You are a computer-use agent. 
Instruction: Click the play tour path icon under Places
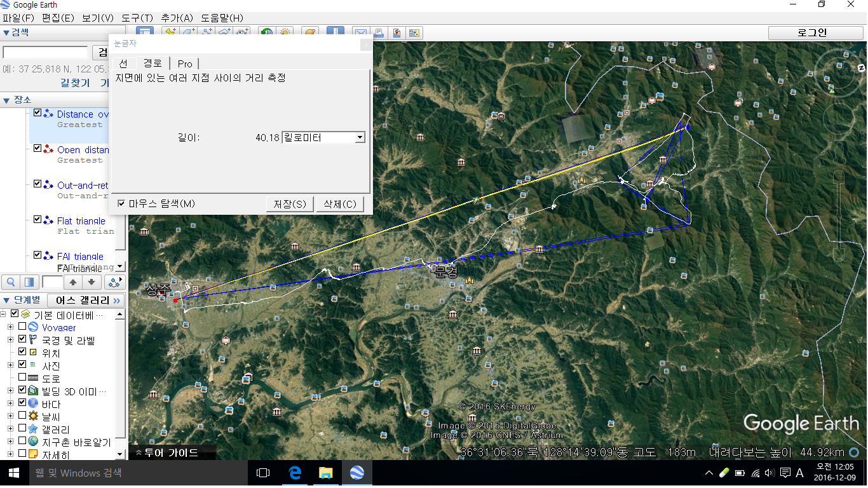coord(114,281)
